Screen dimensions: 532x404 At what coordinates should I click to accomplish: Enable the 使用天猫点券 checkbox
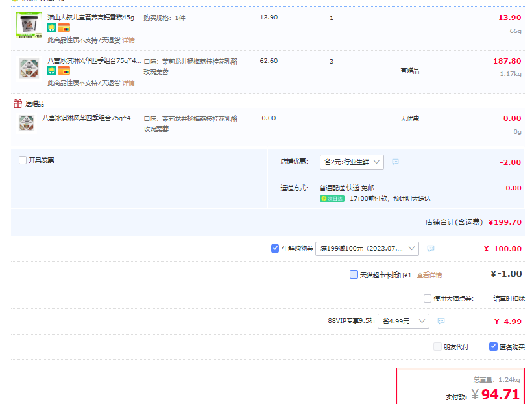click(428, 298)
